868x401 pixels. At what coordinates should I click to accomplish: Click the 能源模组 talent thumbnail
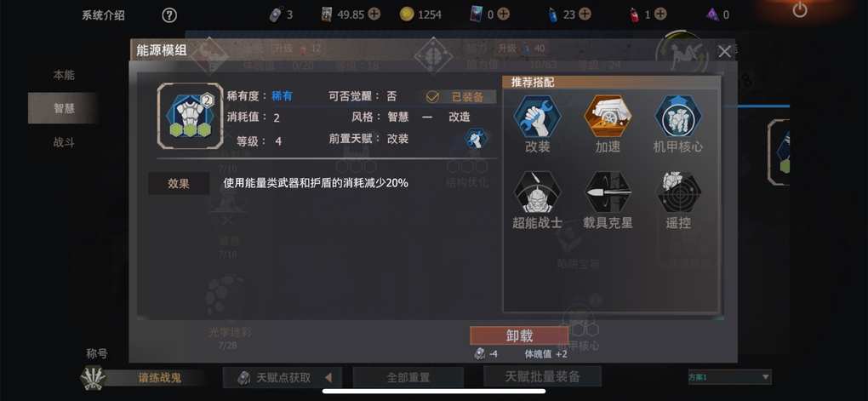point(191,117)
